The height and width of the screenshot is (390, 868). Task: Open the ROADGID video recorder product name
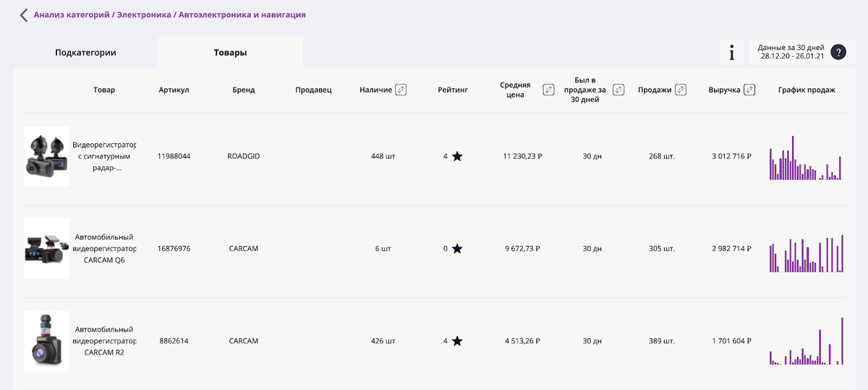(104, 156)
